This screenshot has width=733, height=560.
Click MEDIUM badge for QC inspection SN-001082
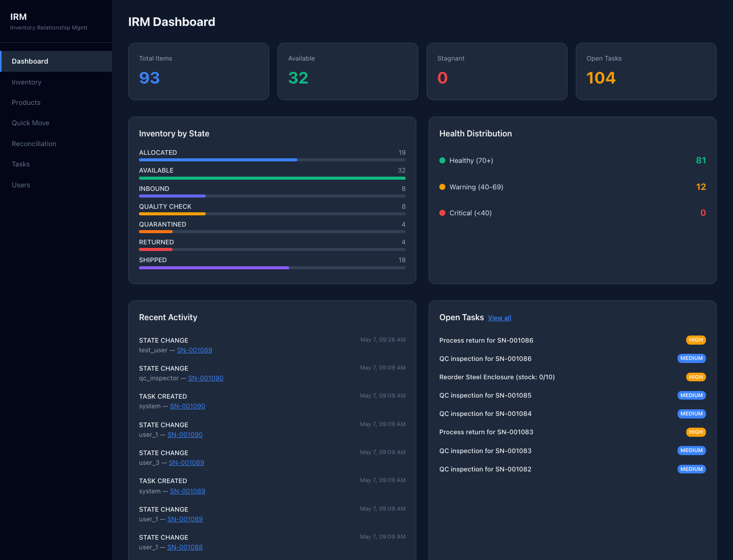click(692, 469)
